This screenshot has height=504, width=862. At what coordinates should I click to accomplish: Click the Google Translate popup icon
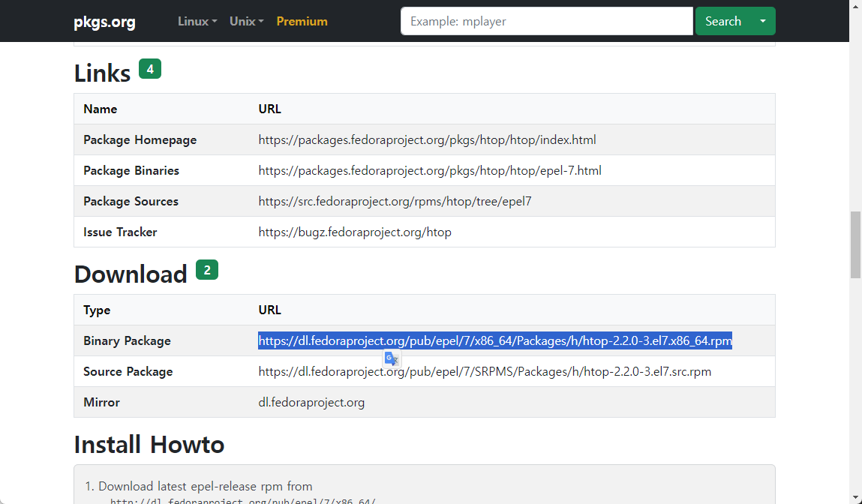pyautogui.click(x=392, y=359)
